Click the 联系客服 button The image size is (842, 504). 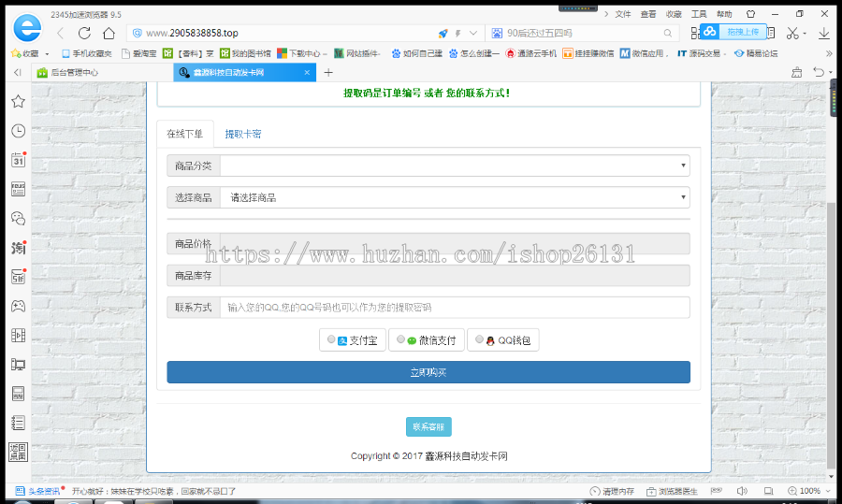(428, 426)
